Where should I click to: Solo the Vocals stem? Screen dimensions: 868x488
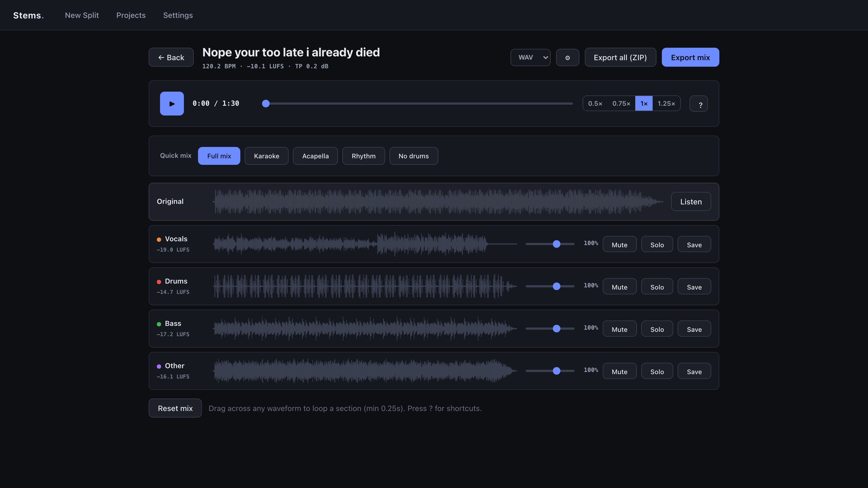pyautogui.click(x=657, y=244)
